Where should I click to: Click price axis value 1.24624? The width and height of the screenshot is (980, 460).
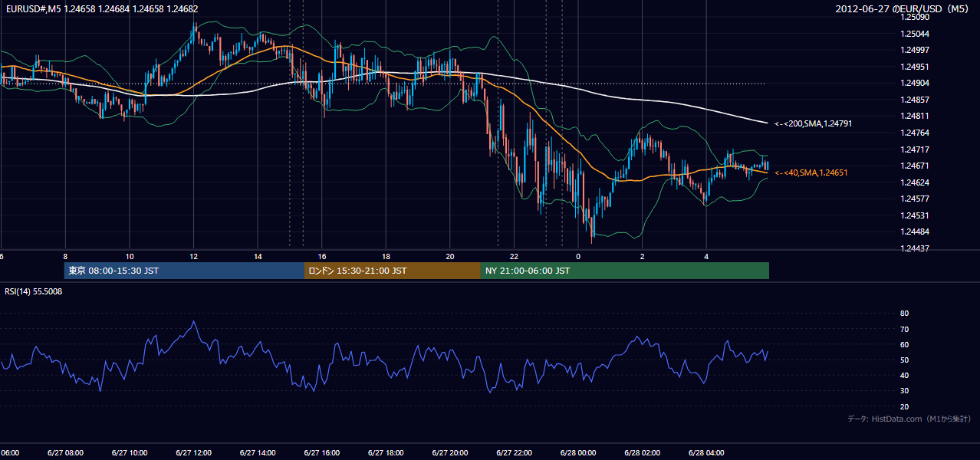tap(914, 182)
